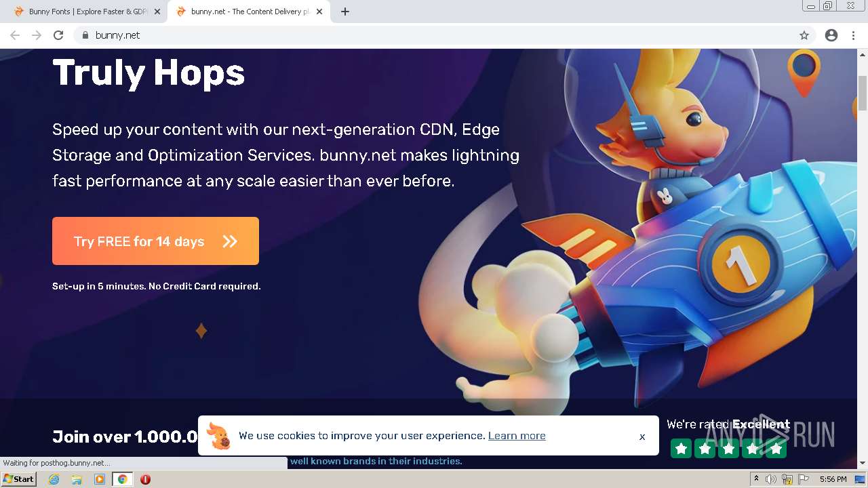Click the 'well known brands' text
Image resolution: width=868 pixels, height=488 pixels.
(376, 461)
